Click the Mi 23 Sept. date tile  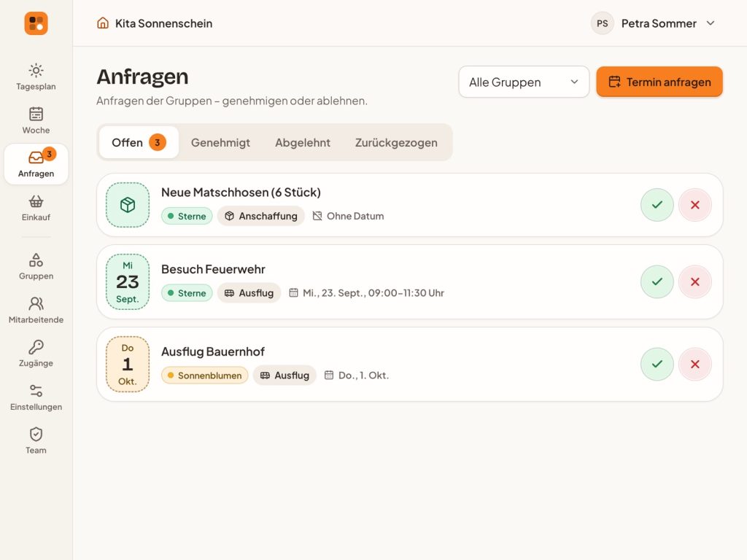click(x=128, y=282)
